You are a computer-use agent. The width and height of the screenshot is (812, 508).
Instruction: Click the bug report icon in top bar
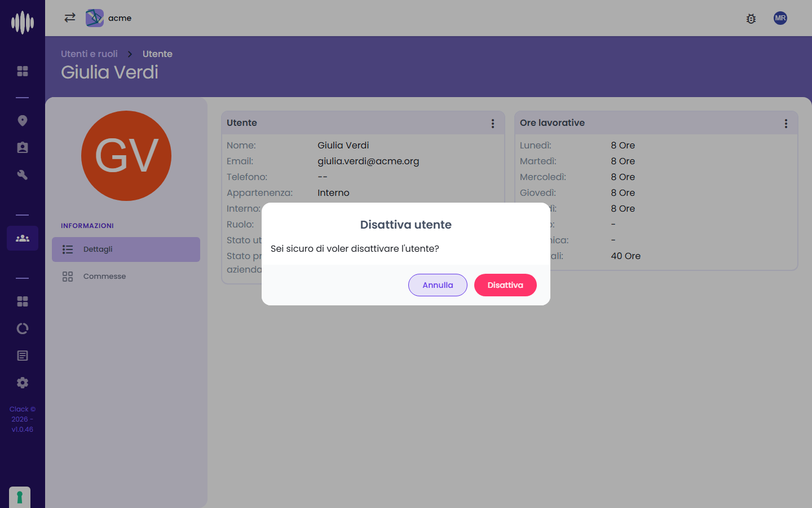tap(751, 19)
